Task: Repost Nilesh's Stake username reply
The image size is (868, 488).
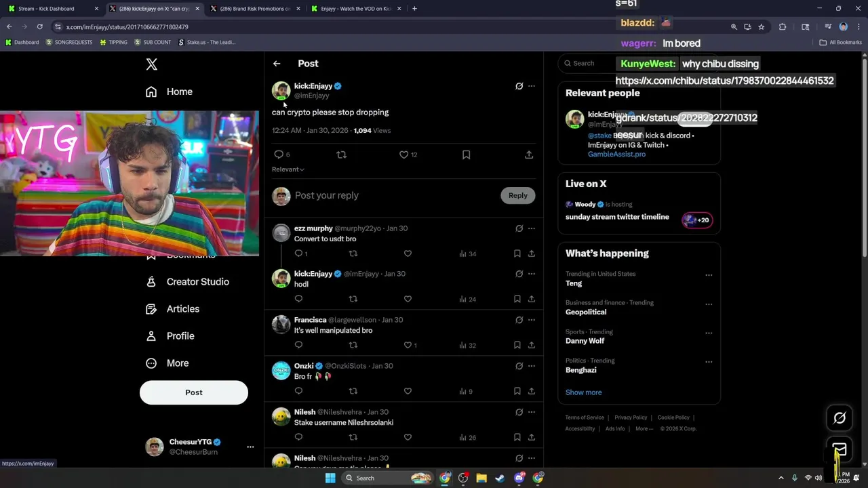Action: pyautogui.click(x=353, y=437)
